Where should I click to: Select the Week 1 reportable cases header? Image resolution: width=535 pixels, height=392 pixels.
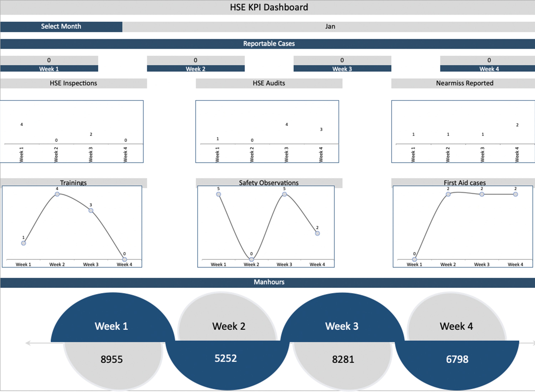click(x=49, y=69)
